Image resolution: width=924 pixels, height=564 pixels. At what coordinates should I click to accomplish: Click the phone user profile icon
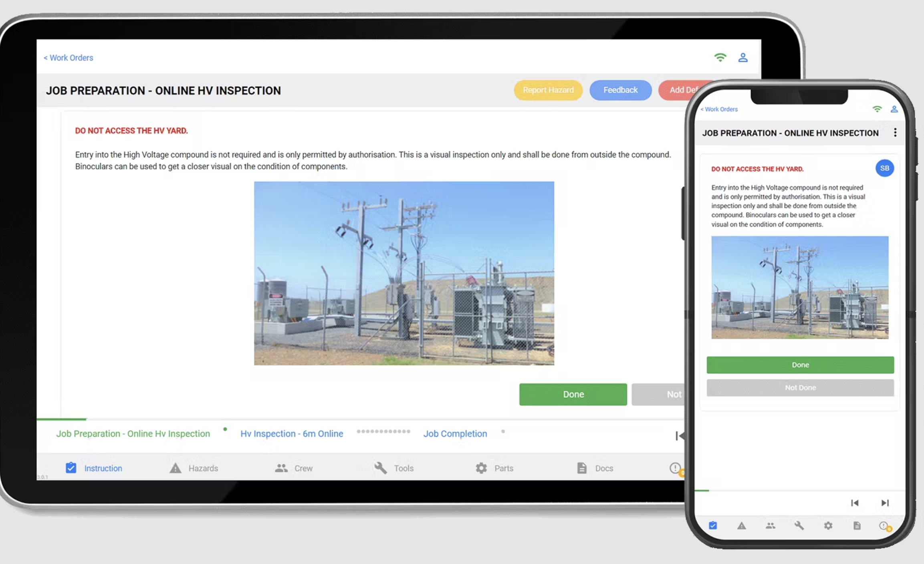coord(894,109)
